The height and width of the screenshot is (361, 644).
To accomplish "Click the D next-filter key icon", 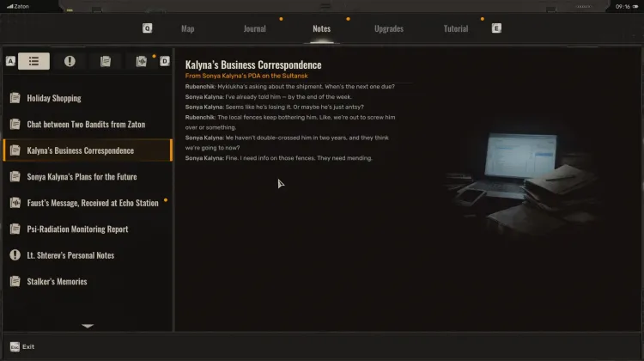I will (x=164, y=61).
